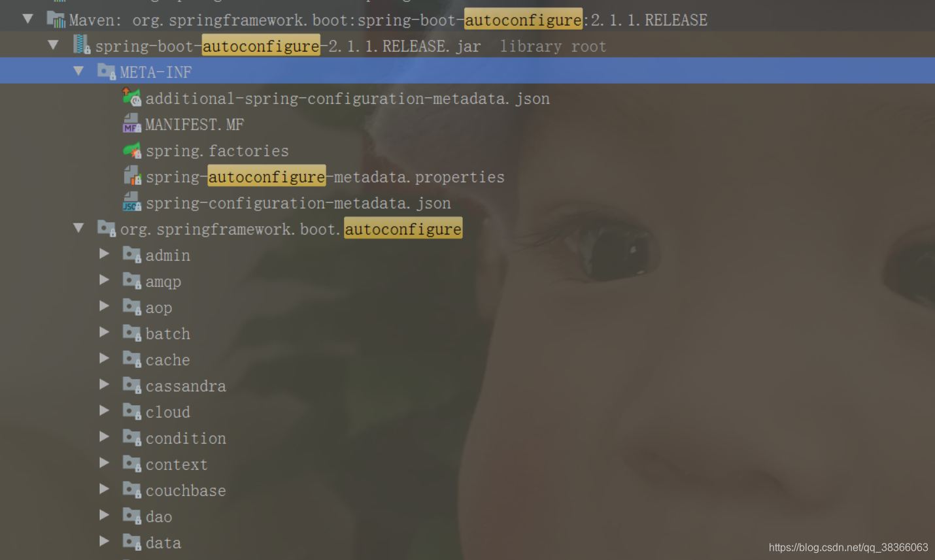Expand the batch package
Screen dimensions: 935x560
coord(104,332)
